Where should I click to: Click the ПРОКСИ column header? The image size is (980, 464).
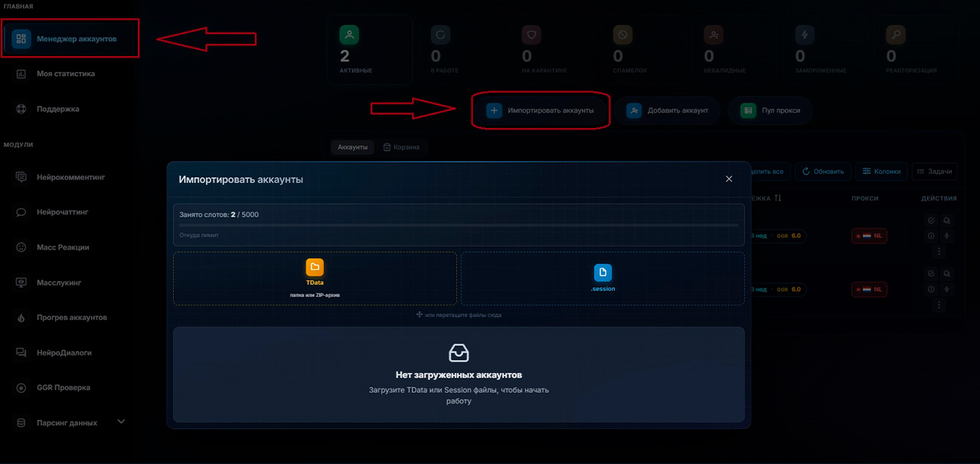coord(864,198)
